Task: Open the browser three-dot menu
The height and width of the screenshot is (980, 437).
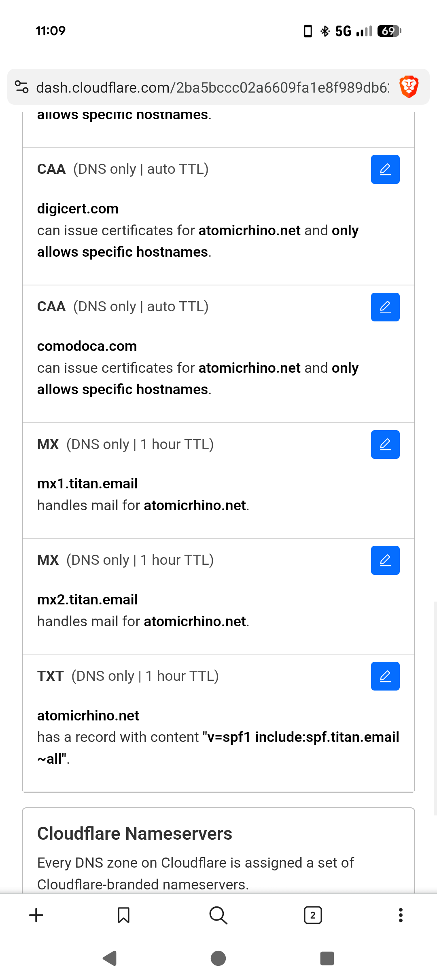Action: [401, 915]
